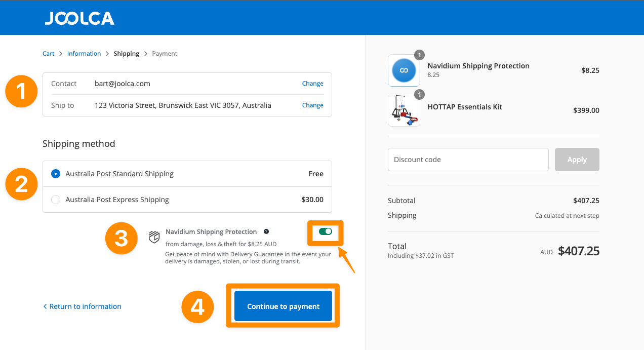Click the Navidium Shipping Protection product thumbnail
Viewport: 644px width, 350px height.
point(404,70)
